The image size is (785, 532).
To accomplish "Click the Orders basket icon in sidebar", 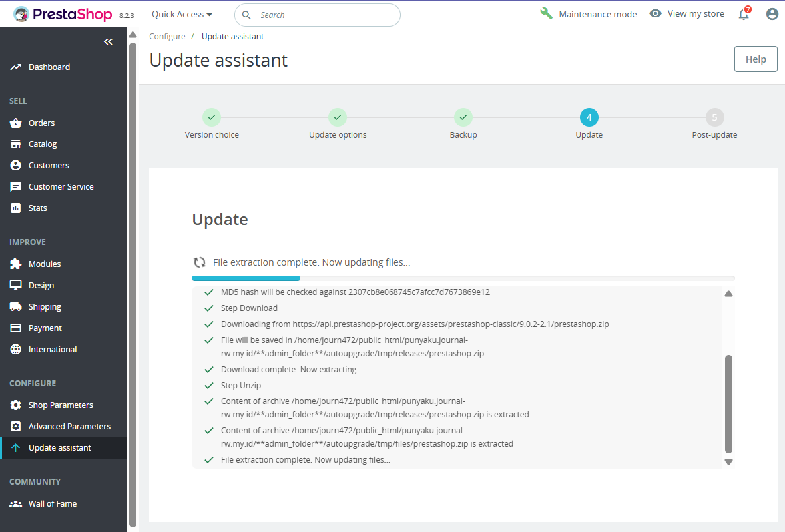I will pyautogui.click(x=16, y=123).
